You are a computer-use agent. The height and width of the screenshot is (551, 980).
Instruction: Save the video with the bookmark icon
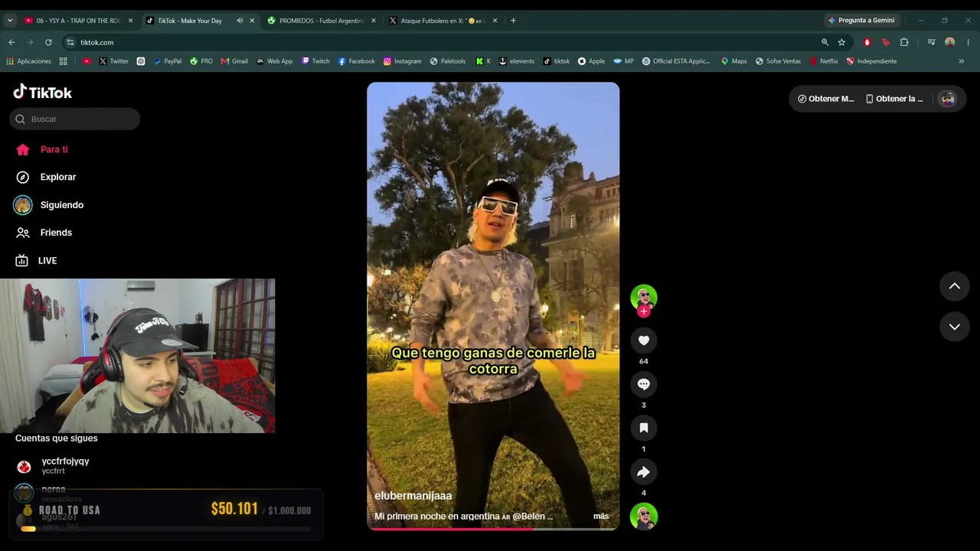click(643, 428)
